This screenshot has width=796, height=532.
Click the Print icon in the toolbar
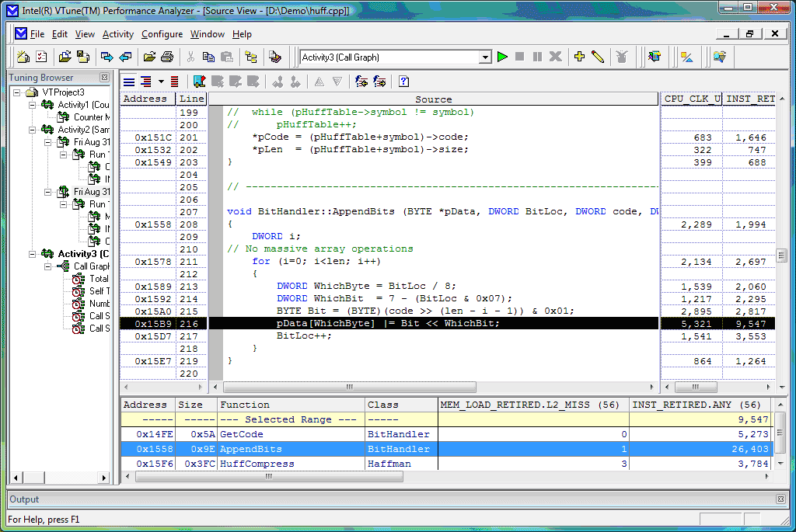pyautogui.click(x=166, y=57)
